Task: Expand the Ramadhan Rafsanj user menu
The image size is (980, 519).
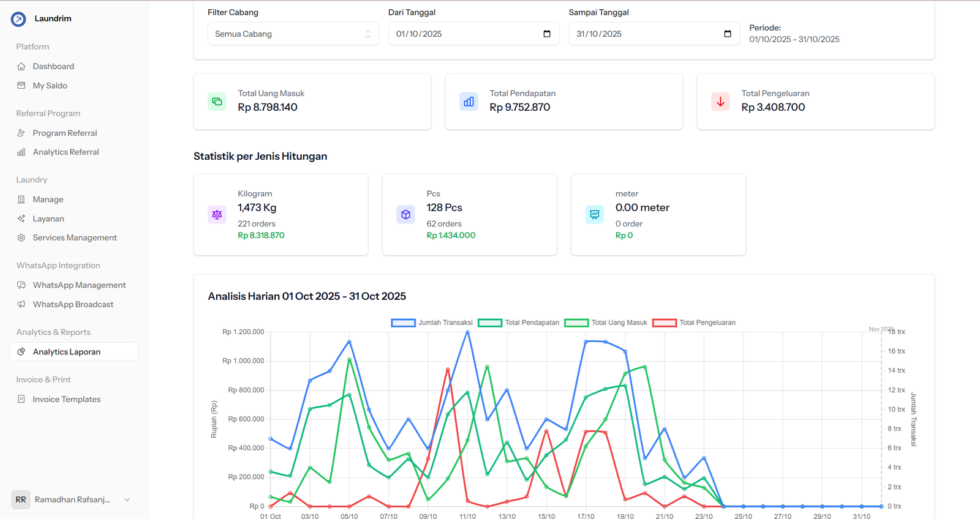Action: pos(127,500)
